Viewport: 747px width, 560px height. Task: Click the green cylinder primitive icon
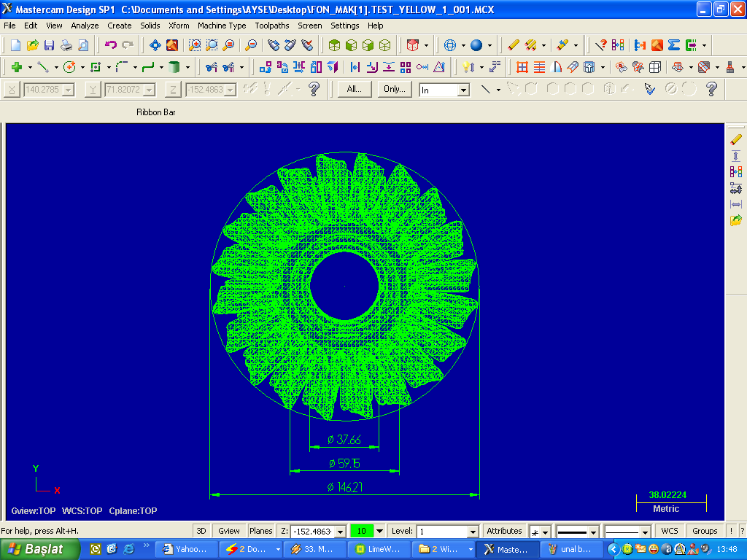174,67
